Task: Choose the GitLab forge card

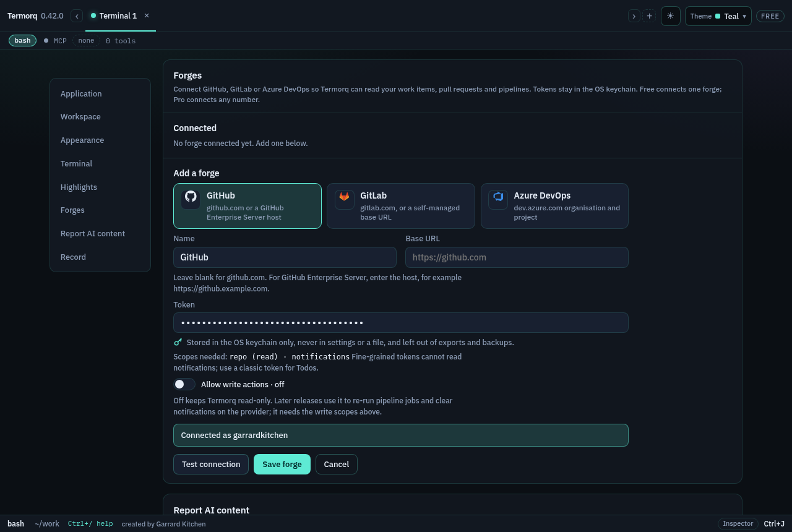Action: [x=401, y=206]
